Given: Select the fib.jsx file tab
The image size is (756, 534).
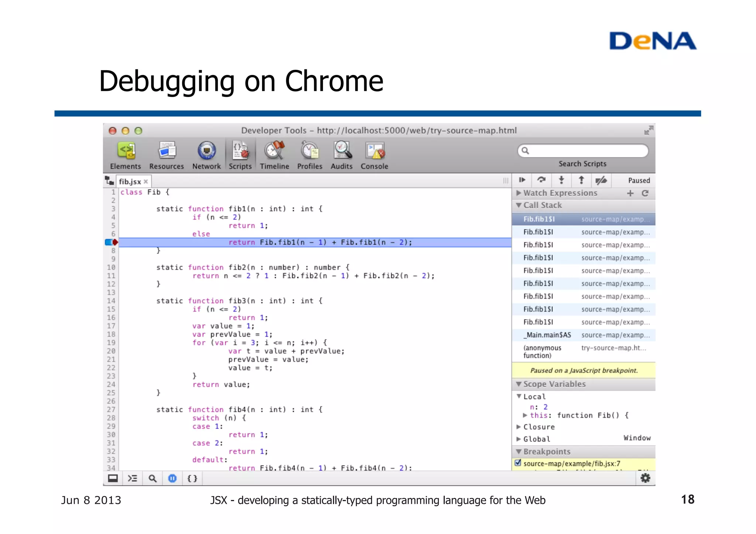Looking at the screenshot, I should coord(134,182).
